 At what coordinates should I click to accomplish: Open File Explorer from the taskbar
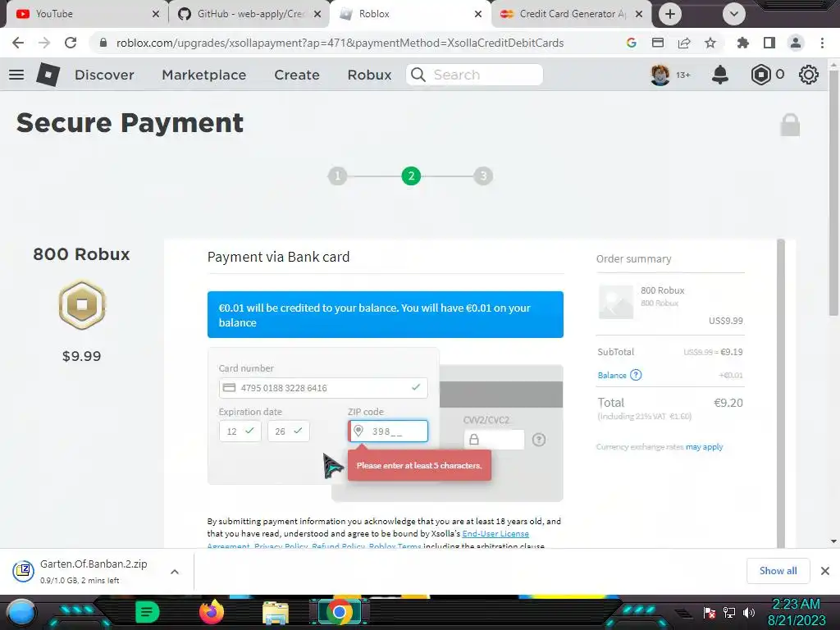click(276, 613)
